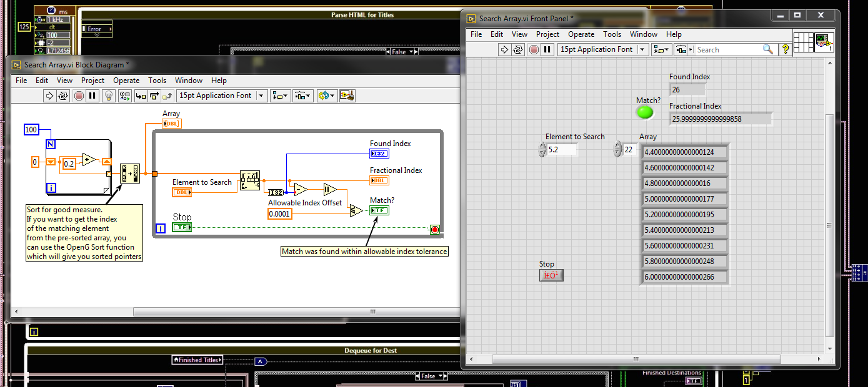Viewport: 868px width, 387px height.
Task: Click connector pane grid icon
Action: (x=804, y=41)
